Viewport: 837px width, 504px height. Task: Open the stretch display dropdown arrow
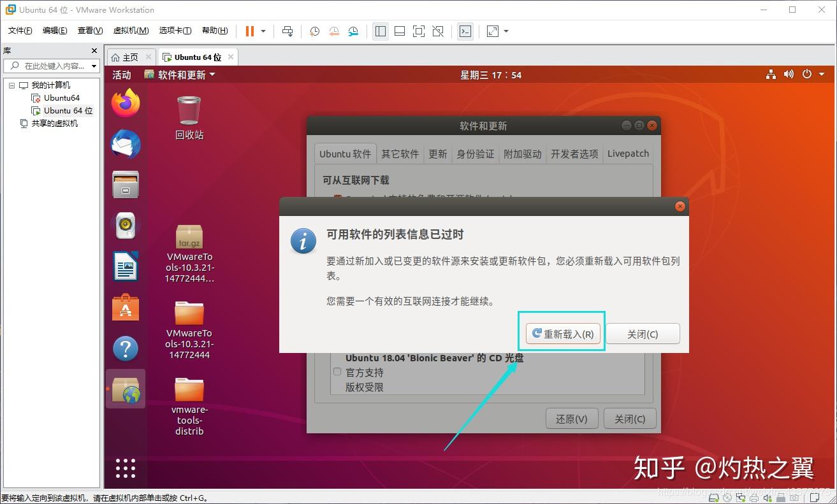click(x=506, y=31)
